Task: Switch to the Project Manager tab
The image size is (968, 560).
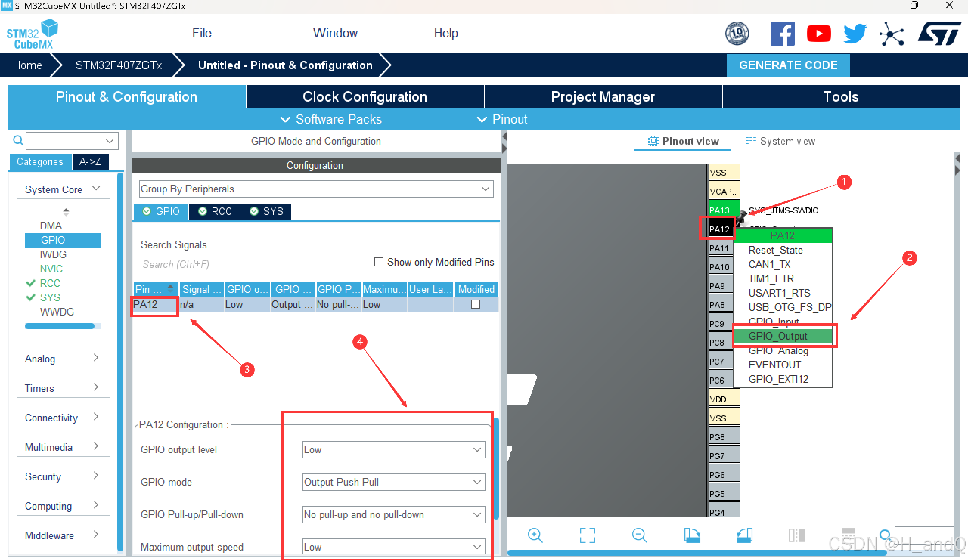Action: [x=603, y=96]
